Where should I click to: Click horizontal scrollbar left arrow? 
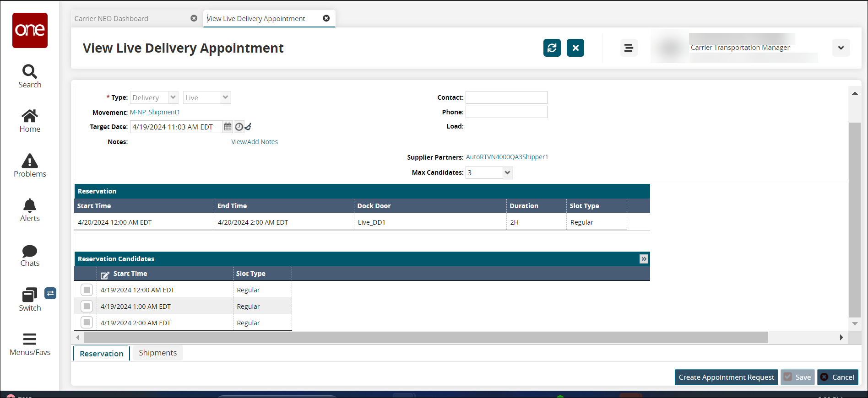click(x=78, y=337)
